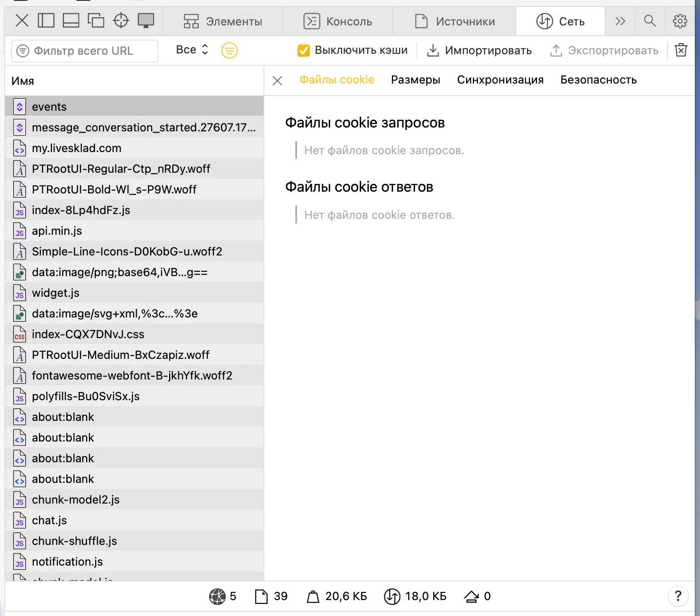700x616 pixels.
Task: Close the request details pane
Action: pyautogui.click(x=278, y=81)
